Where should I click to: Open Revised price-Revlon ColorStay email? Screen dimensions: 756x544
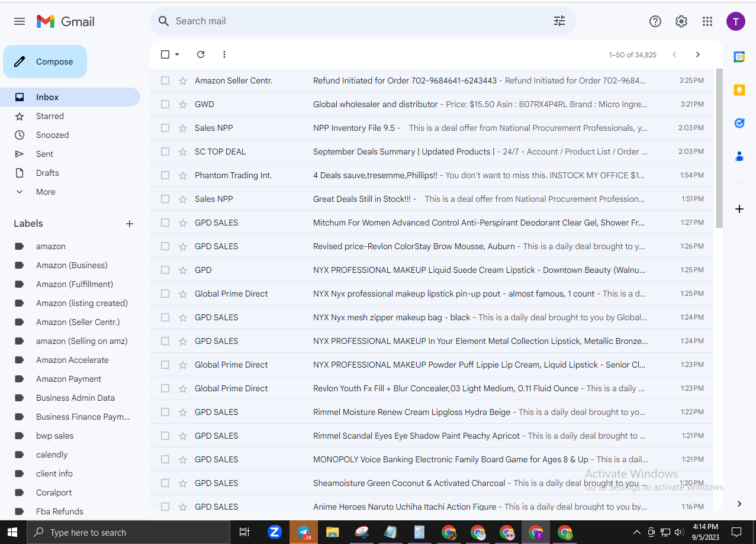click(431, 246)
